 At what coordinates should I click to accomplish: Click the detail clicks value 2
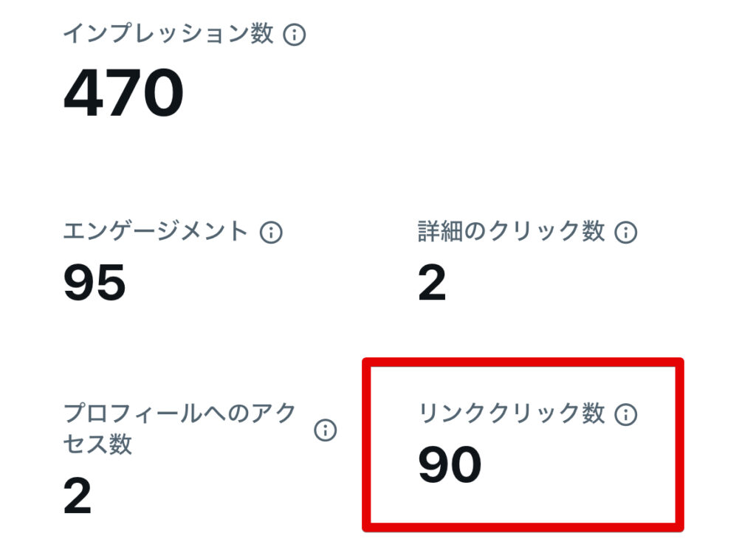point(432,283)
